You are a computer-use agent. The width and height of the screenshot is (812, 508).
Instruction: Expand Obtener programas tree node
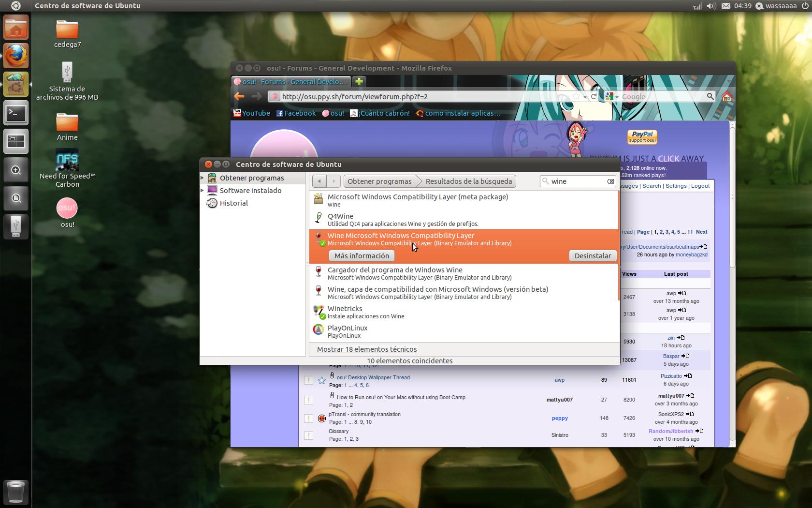pyautogui.click(x=203, y=178)
